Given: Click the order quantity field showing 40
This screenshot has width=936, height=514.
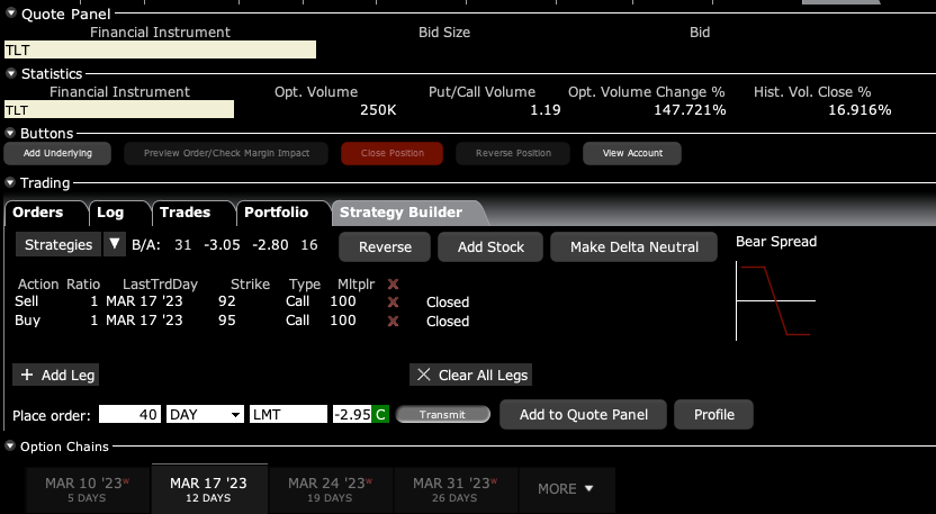Looking at the screenshot, I should pyautogui.click(x=130, y=414).
